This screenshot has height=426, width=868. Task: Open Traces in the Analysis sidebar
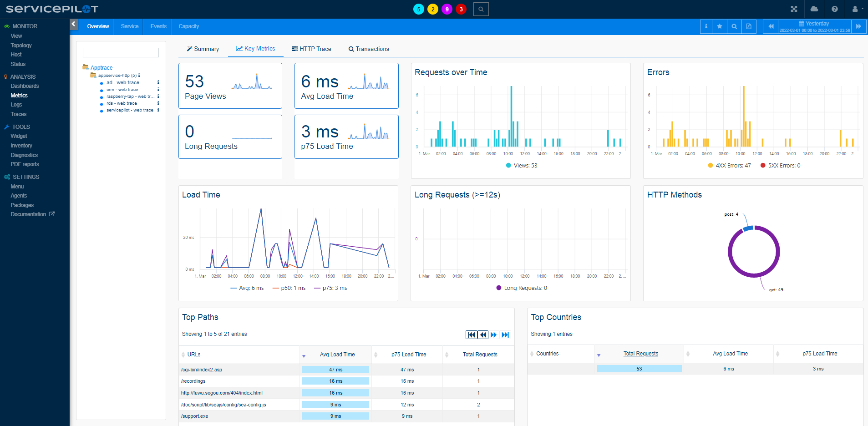pos(19,114)
